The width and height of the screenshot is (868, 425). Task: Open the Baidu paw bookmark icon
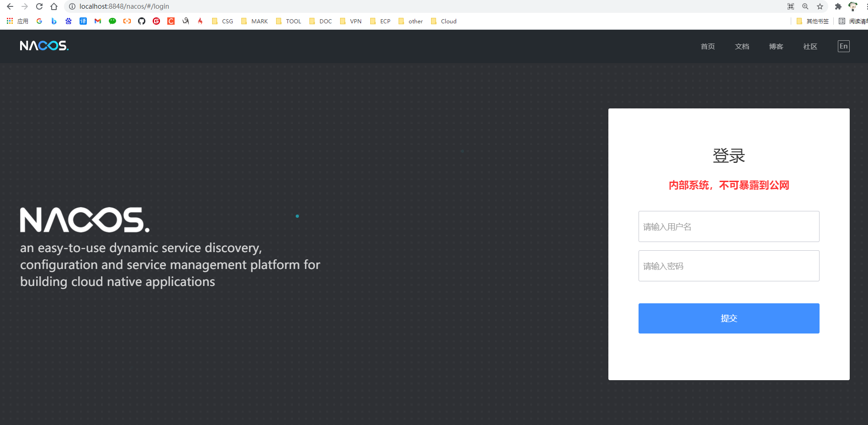[69, 21]
